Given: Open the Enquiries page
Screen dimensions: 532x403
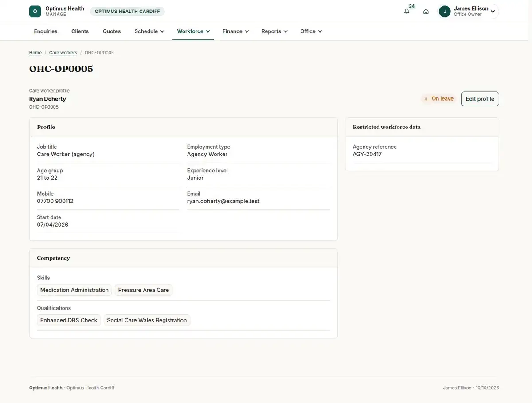Looking at the screenshot, I should click(46, 31).
